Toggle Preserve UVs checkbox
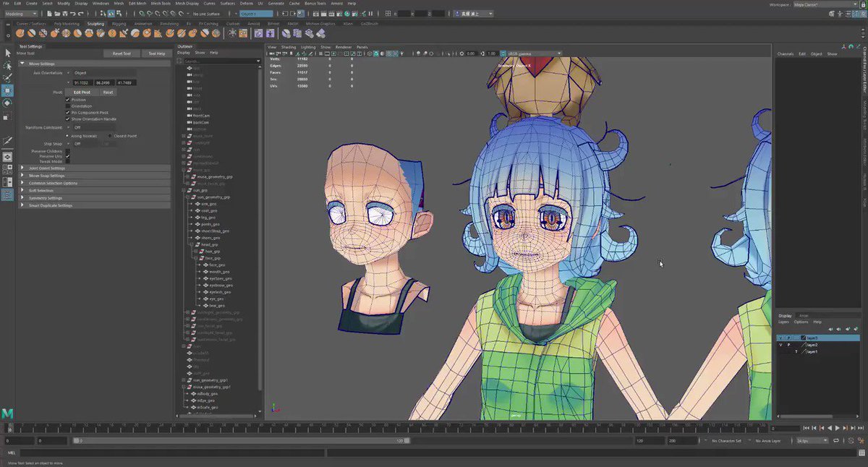The width and height of the screenshot is (868, 467). pos(68,156)
